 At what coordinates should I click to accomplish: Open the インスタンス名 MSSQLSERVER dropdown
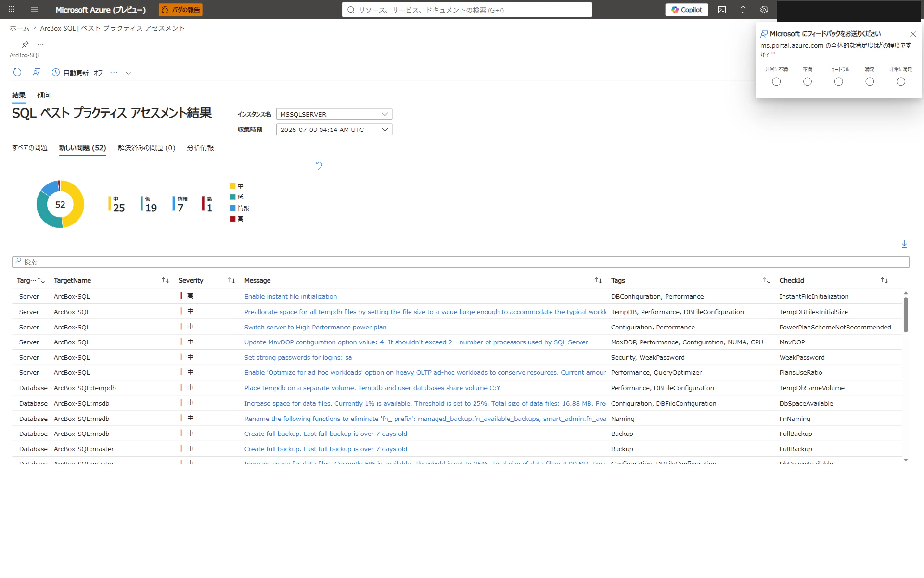pos(334,114)
